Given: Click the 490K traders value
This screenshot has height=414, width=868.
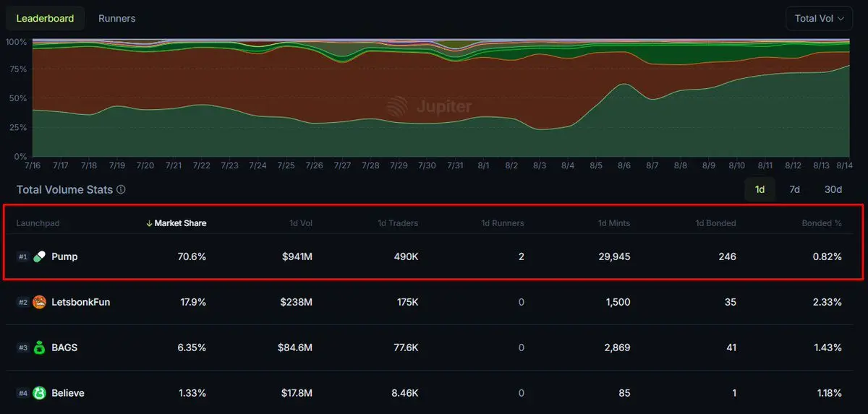Looking at the screenshot, I should click(x=405, y=256).
